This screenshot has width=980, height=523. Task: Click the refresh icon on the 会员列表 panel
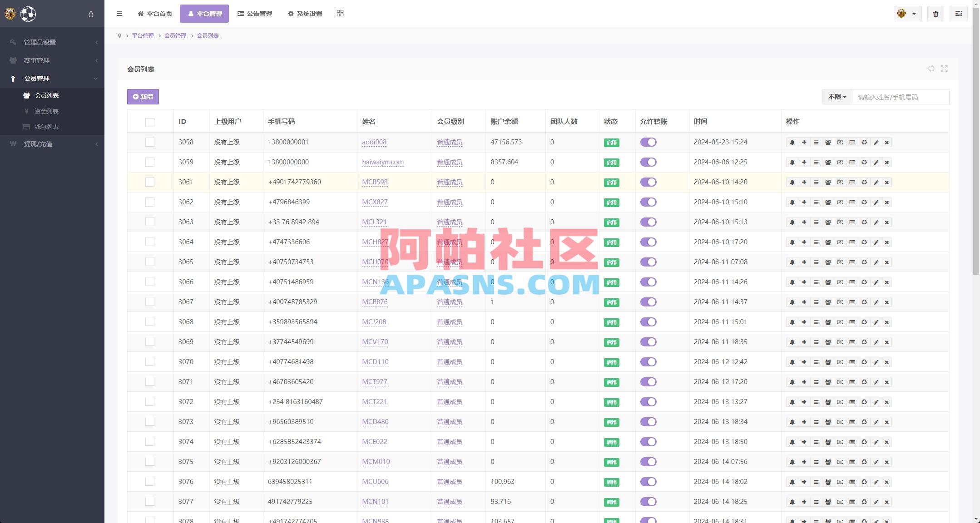[x=931, y=69]
